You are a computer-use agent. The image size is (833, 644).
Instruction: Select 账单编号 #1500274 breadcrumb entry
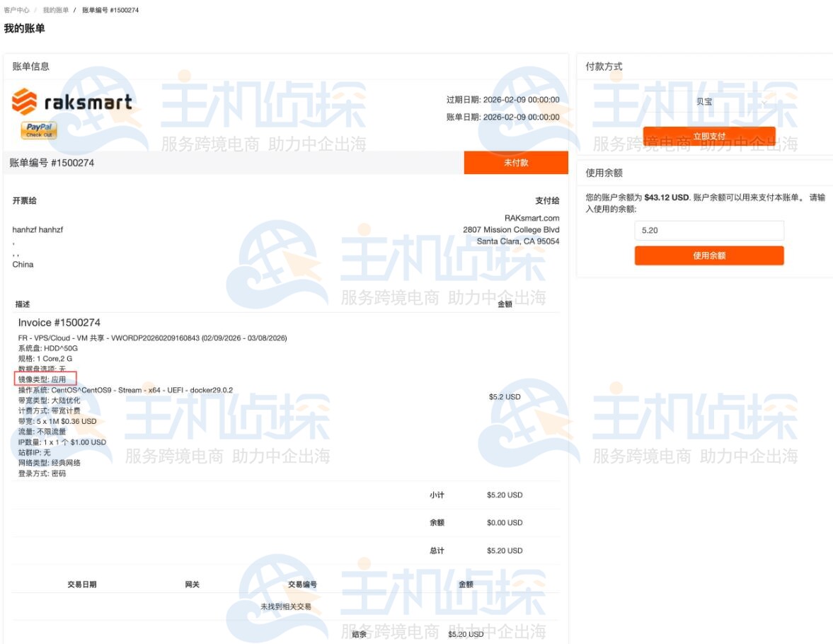[x=109, y=9]
